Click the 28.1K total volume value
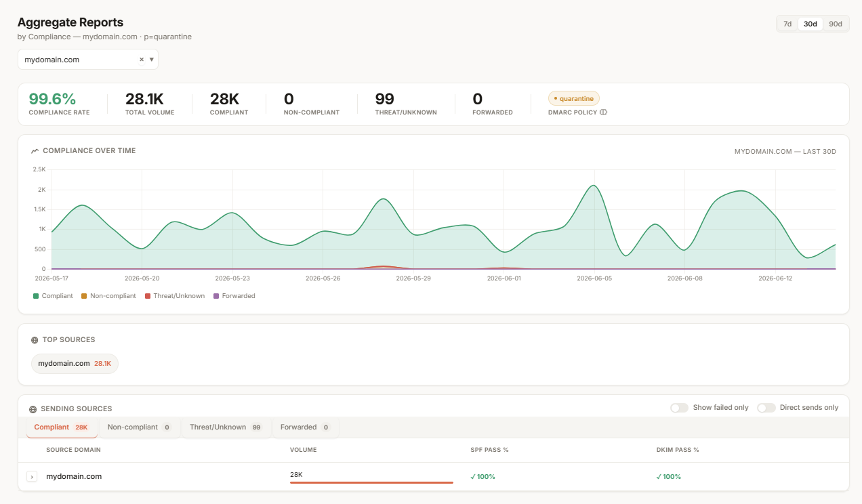Screen dimensions: 862x504 click(144, 100)
